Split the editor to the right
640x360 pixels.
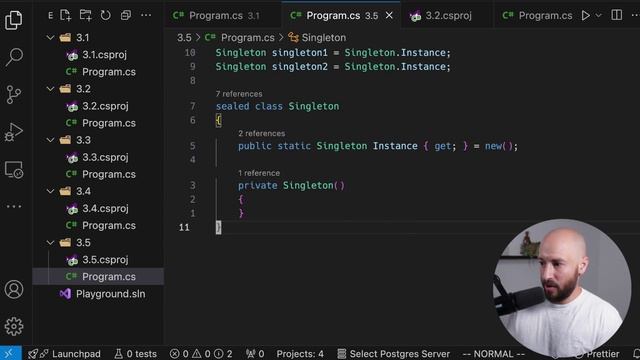tap(617, 16)
